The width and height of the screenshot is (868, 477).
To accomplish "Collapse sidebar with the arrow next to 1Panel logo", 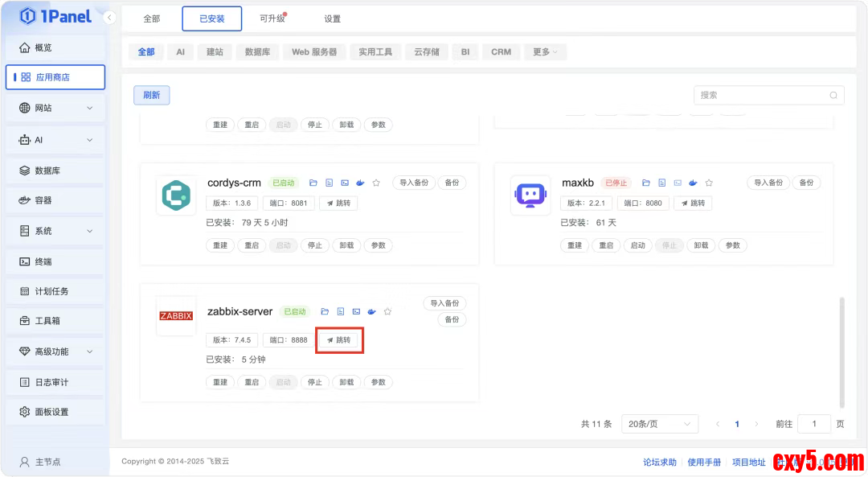I will tap(110, 18).
